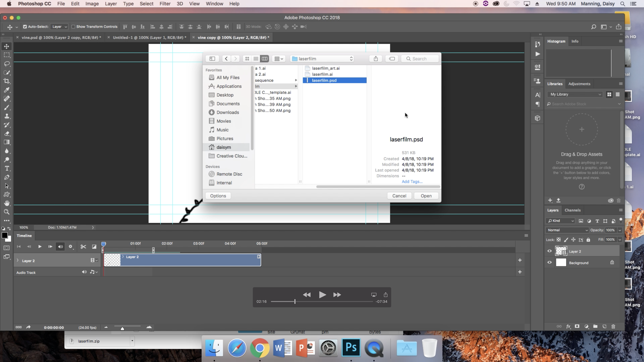Screen dimensions: 644x362
Task: Click Cancel in file dialog
Action: (399, 196)
